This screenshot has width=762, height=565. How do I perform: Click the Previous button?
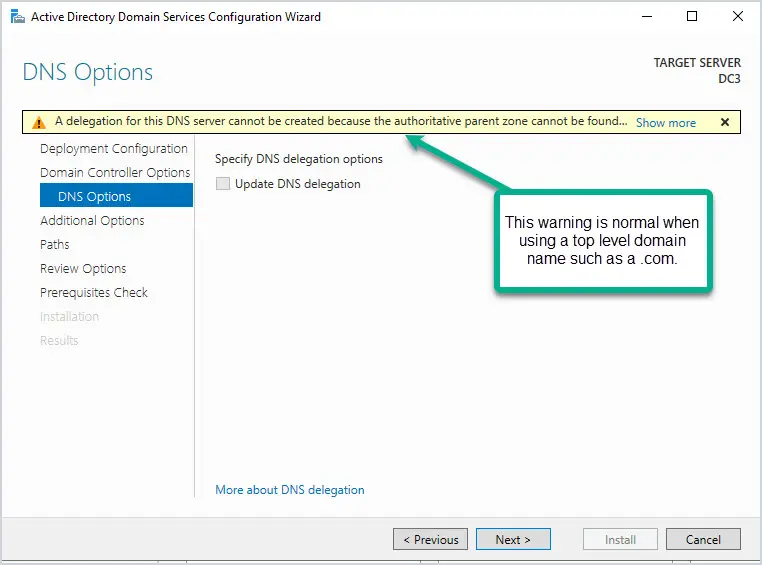point(431,539)
